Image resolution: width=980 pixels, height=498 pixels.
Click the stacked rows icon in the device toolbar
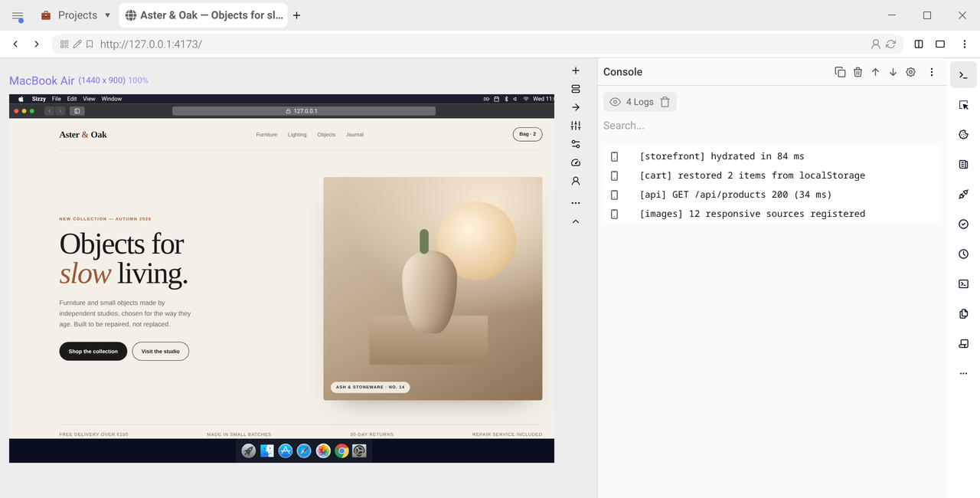(576, 89)
